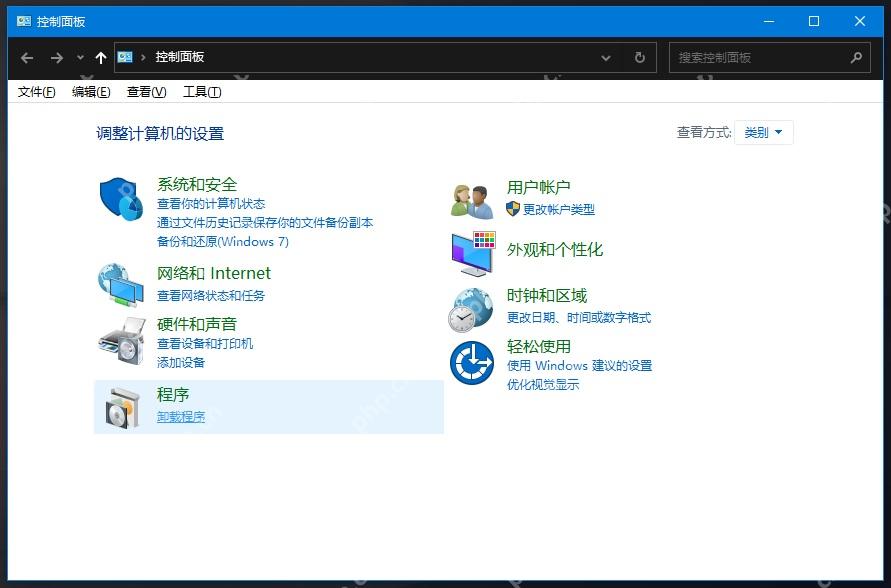The height and width of the screenshot is (588, 891).
Task: Open the 硬件和声音 printer icon
Action: point(122,341)
